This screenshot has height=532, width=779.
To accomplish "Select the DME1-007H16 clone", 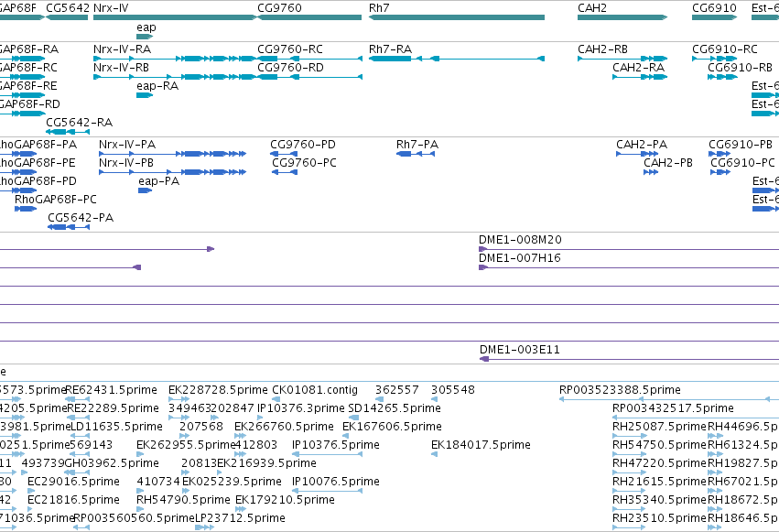I will (520, 258).
